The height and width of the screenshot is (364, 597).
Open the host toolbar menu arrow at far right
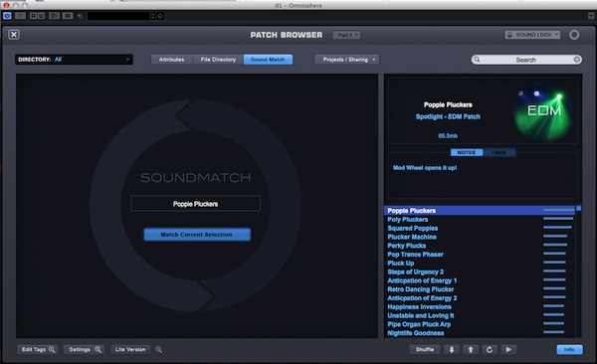(x=591, y=16)
